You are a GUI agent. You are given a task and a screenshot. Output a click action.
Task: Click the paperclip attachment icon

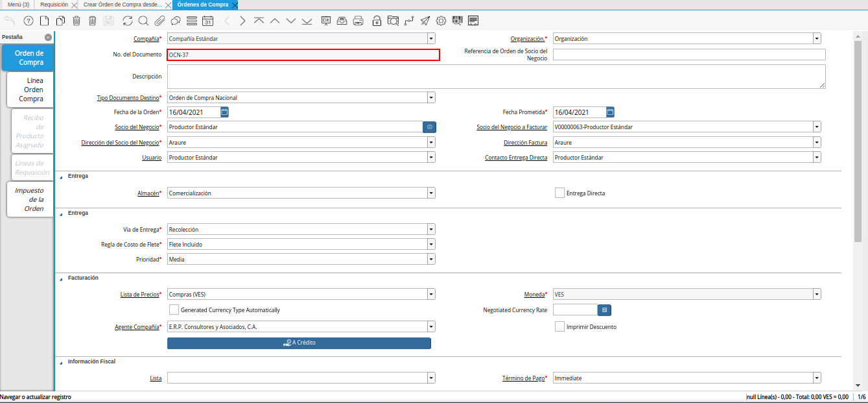click(159, 21)
